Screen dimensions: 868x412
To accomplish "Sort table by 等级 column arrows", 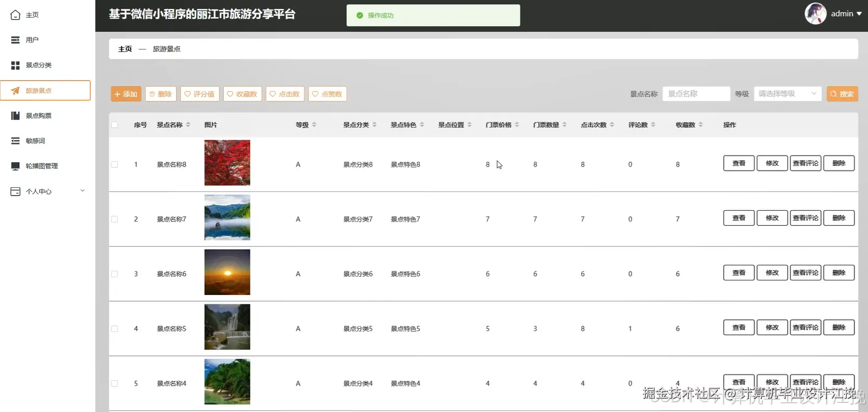I will coord(314,125).
